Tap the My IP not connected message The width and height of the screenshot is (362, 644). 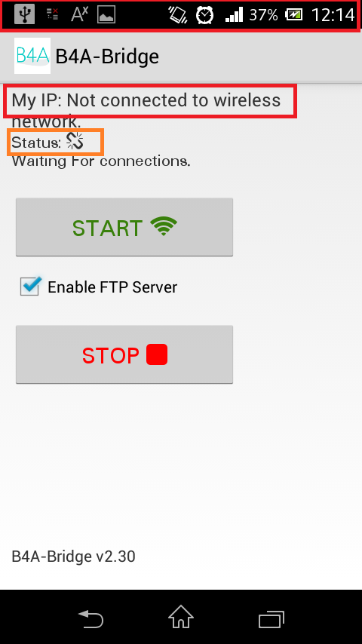coord(146,111)
